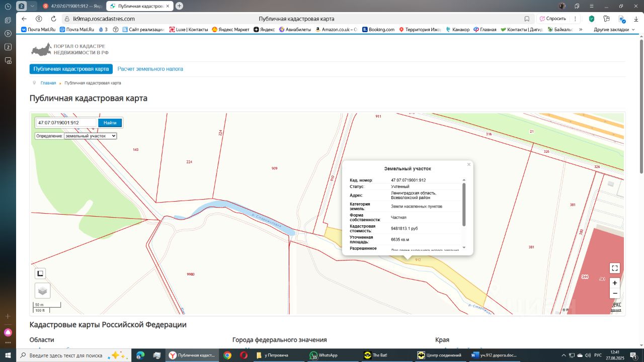Open Microsoft Edge from taskbar
644x362 pixels.
[x=140, y=355]
